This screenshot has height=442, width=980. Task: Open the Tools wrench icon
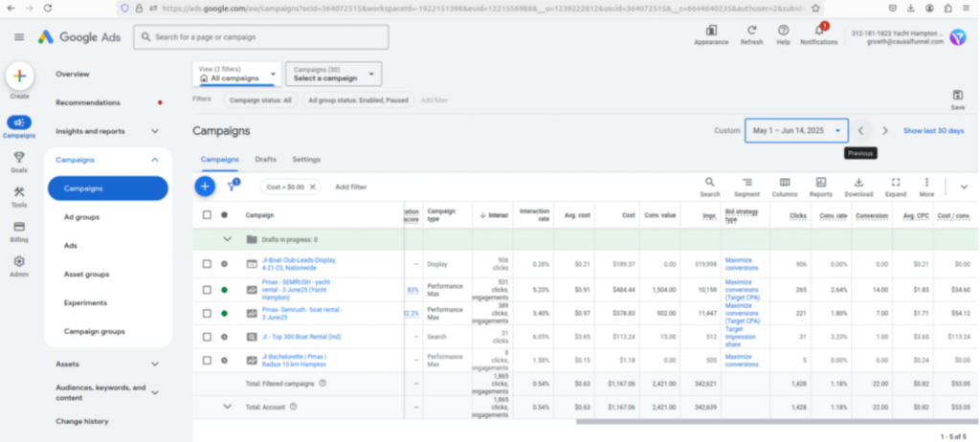[19, 192]
